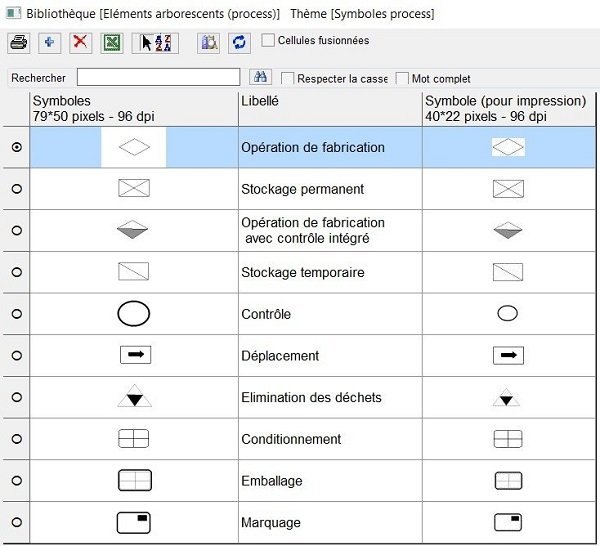The width and height of the screenshot is (600, 546).
Task: Click the Symboles column header
Action: tap(134, 109)
